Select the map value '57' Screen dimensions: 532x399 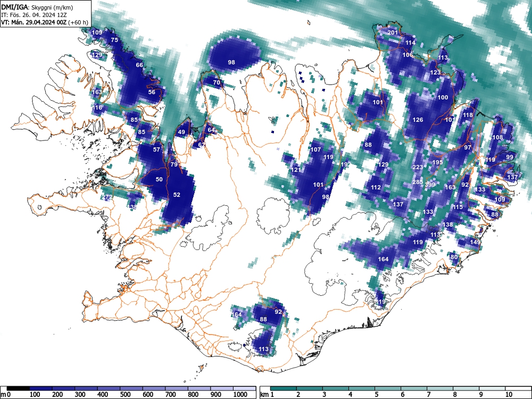pos(156,149)
